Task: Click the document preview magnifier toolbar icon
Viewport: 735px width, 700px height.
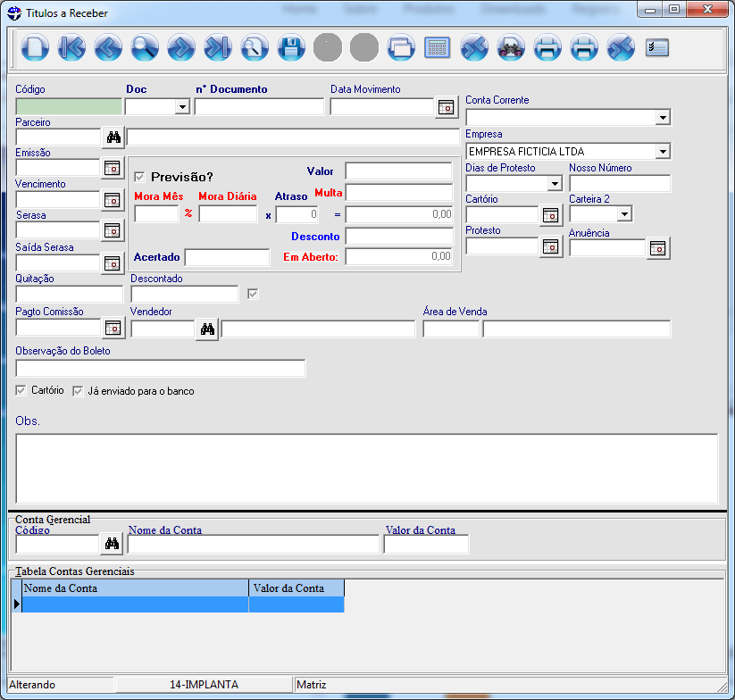Action: [x=255, y=47]
